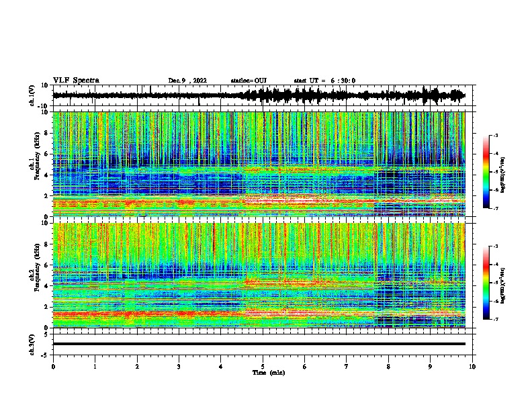Click time axis tick label "7"
This screenshot has width=532, height=411.
[347, 367]
